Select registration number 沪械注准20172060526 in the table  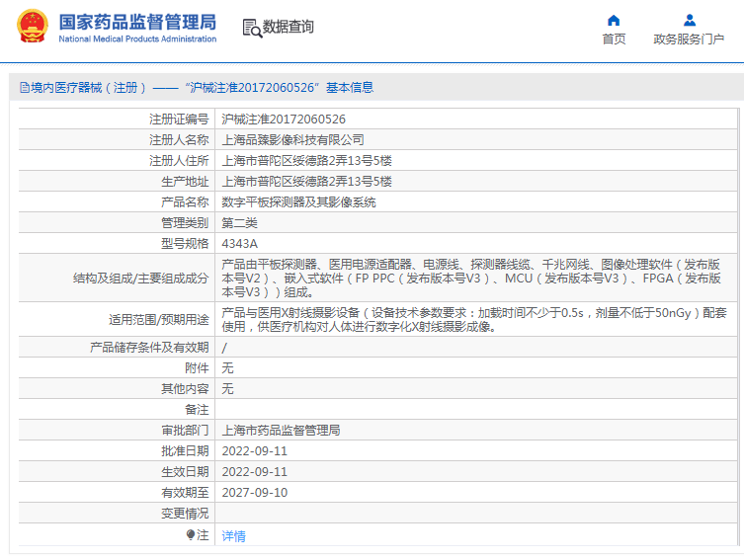point(284,120)
